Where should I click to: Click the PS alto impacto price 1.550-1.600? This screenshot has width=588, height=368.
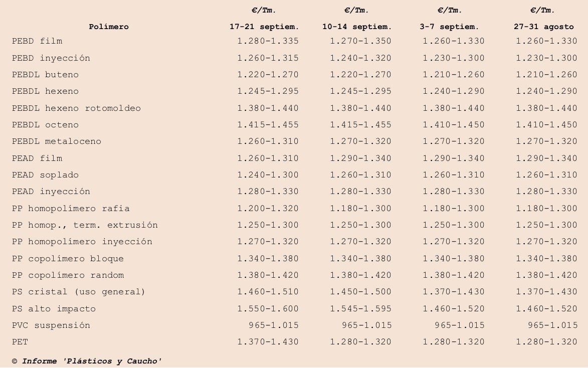click(268, 309)
